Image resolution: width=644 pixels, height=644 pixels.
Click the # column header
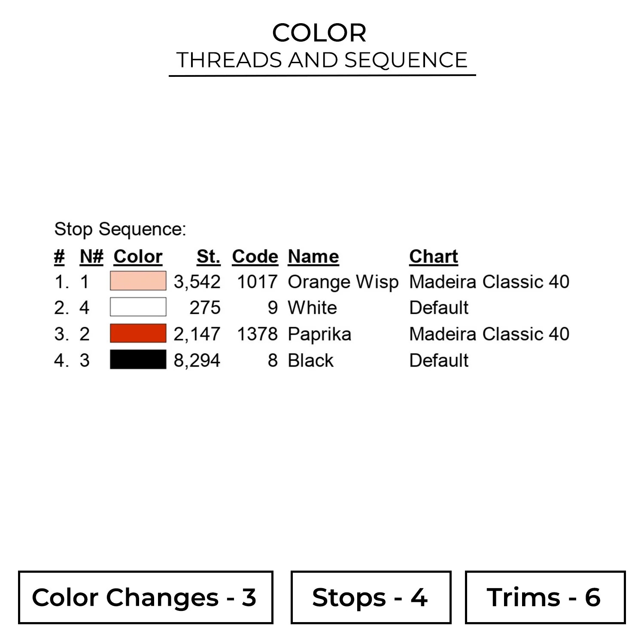[x=59, y=257]
